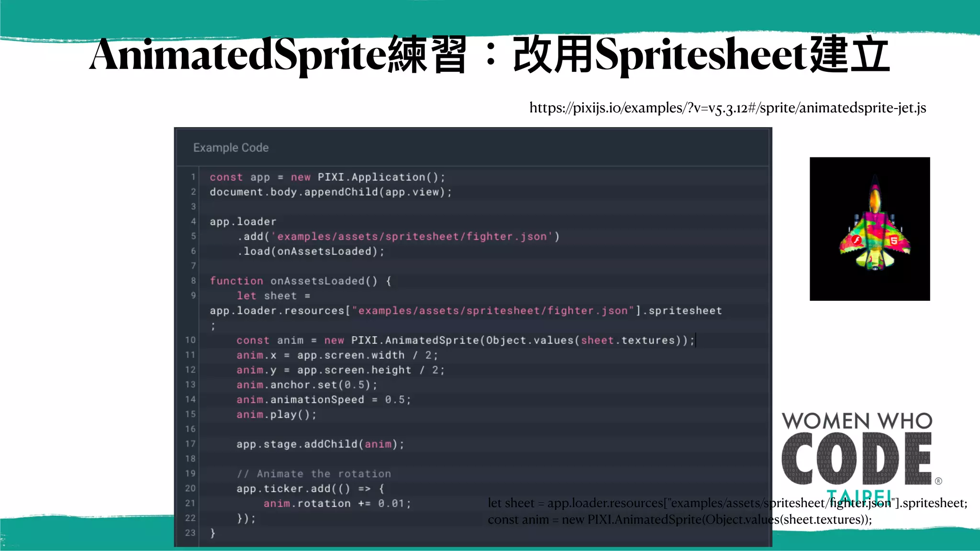Click the 'anim.x = app.screen.width / 2;' line
Image resolution: width=980 pixels, height=551 pixels.
pos(337,355)
